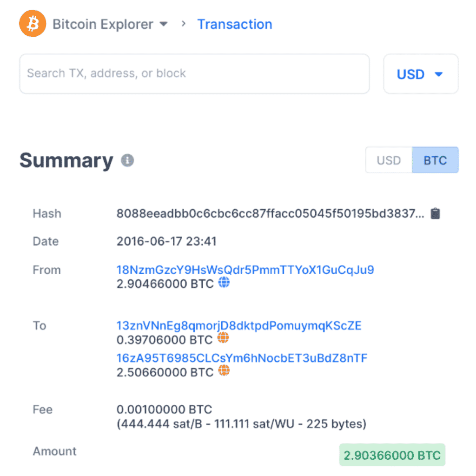Click the orange globe beside 2.50660000 BTC
This screenshot has width=476, height=476.
[224, 371]
